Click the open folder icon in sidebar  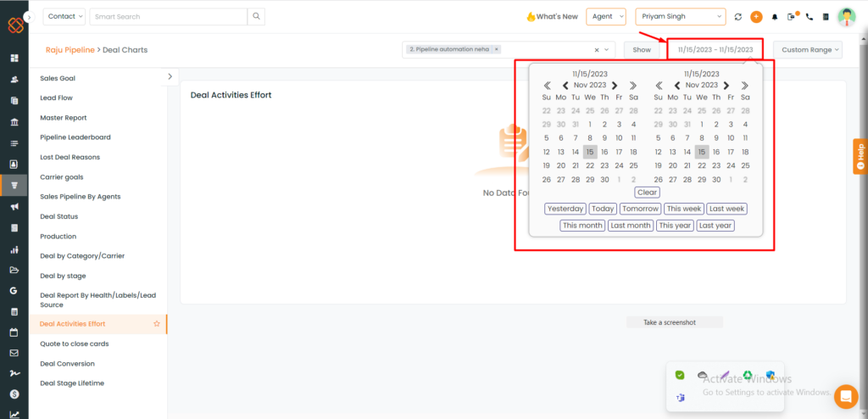[14, 270]
